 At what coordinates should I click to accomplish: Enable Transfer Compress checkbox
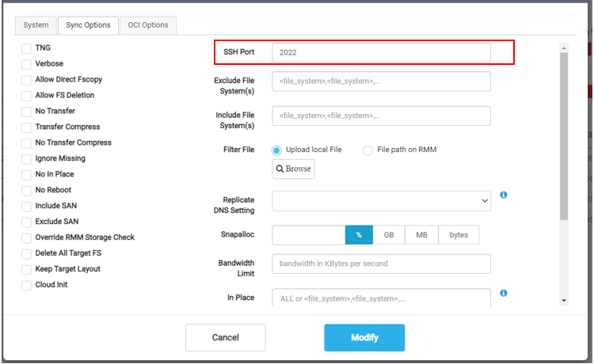pyautogui.click(x=26, y=127)
